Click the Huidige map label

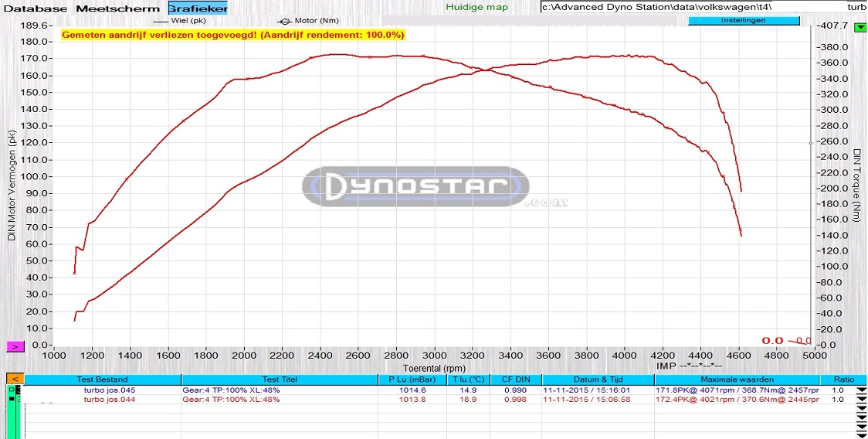coord(477,7)
